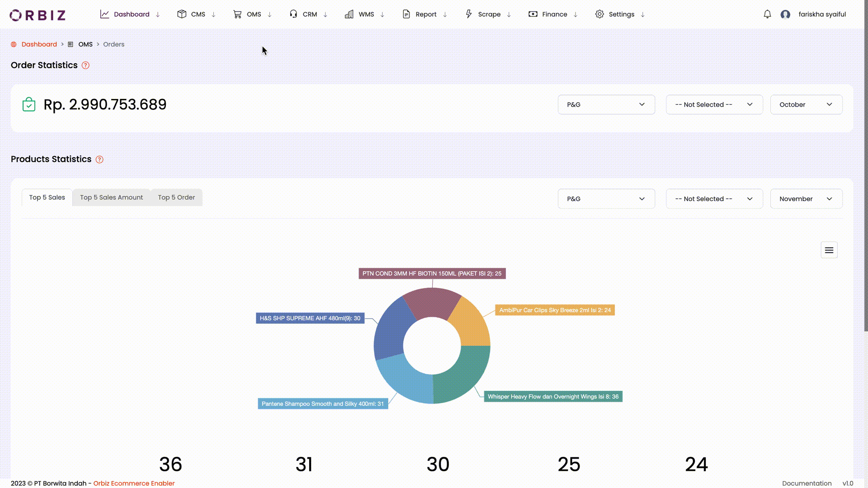The width and height of the screenshot is (868, 488).
Task: Open the Scrape lightning bolt icon
Action: [469, 14]
